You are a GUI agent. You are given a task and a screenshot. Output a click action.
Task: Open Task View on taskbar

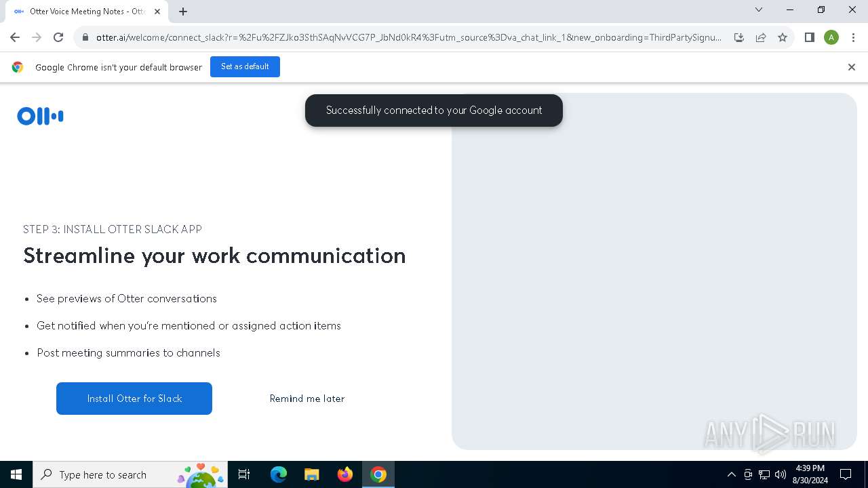tap(244, 474)
